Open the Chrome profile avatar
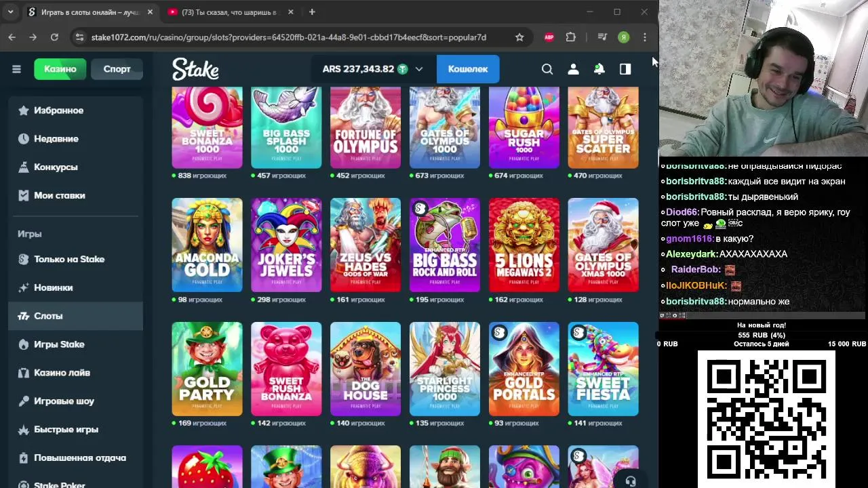Viewport: 868px width, 488px height. point(623,37)
